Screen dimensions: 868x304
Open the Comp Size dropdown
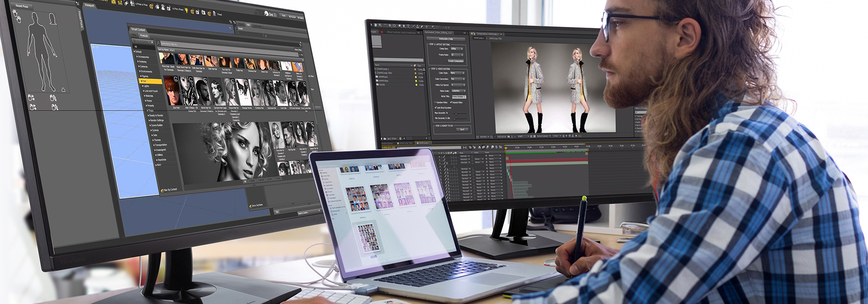[457, 49]
